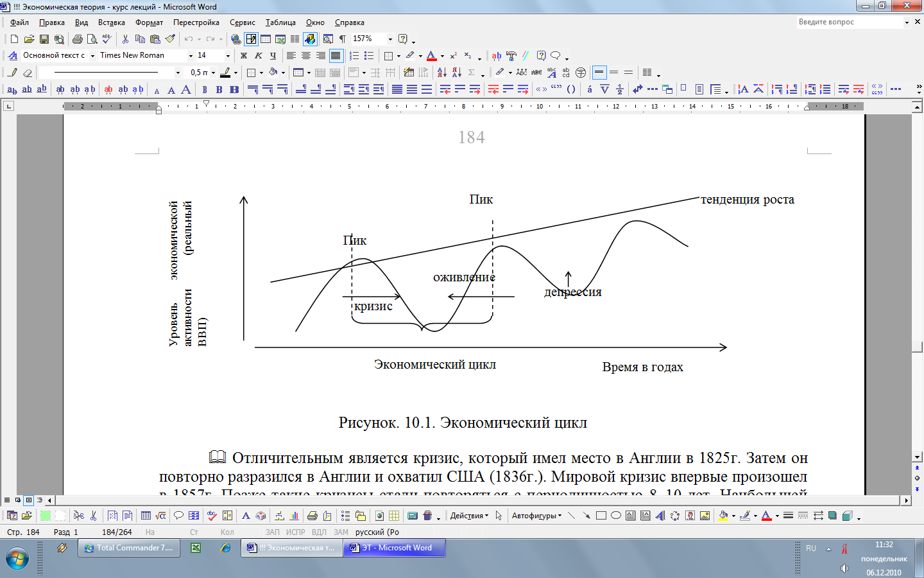Select the Rectangle shape tool
The height and width of the screenshot is (578, 924).
[601, 516]
